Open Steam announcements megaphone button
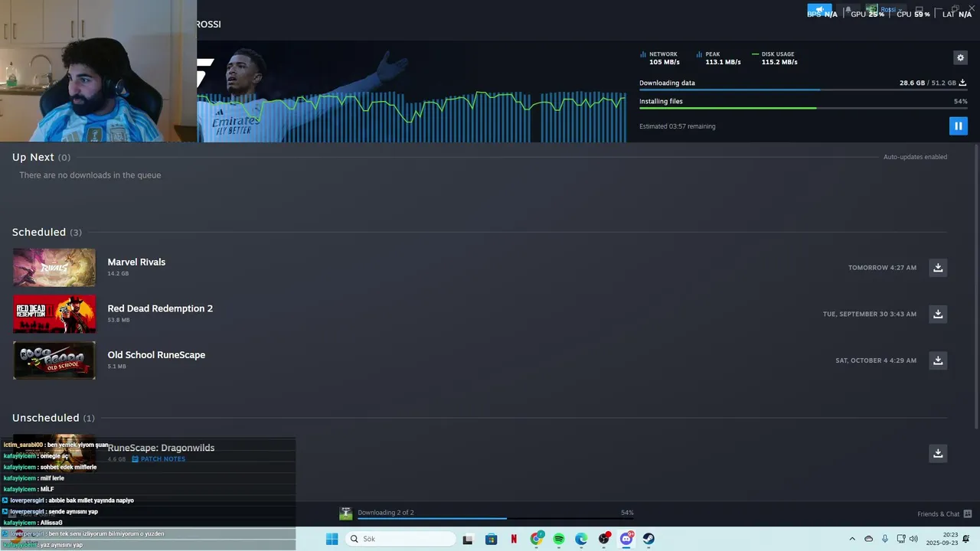980x551 pixels. pyautogui.click(x=819, y=11)
